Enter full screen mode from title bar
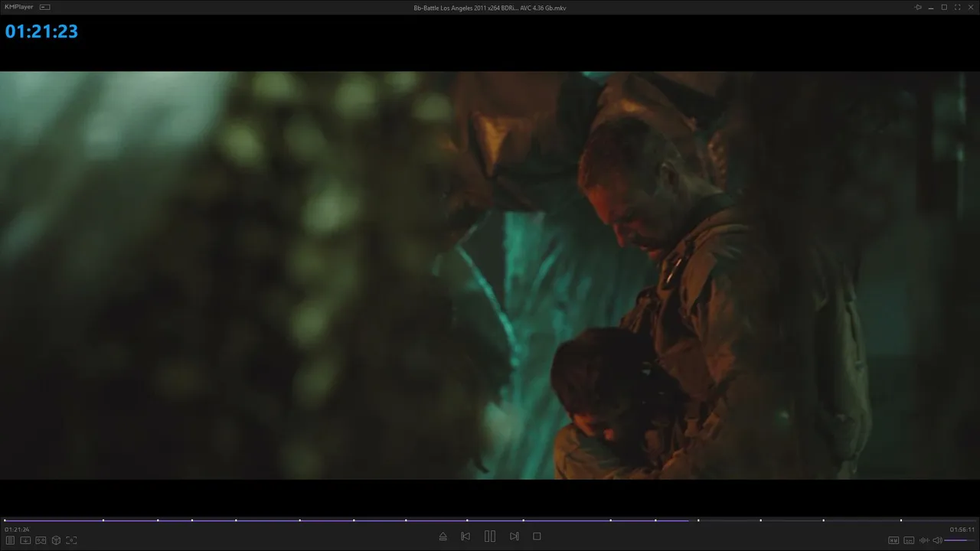980x551 pixels. (957, 7)
